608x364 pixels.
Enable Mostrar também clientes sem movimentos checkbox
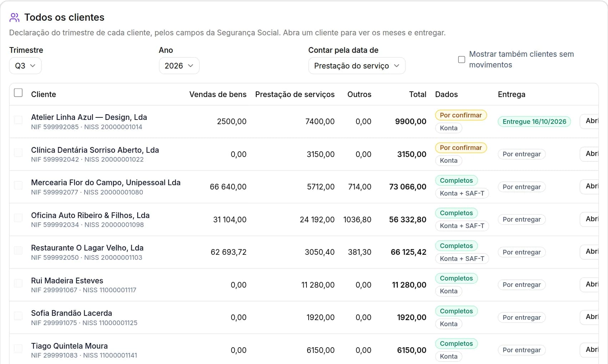(461, 60)
